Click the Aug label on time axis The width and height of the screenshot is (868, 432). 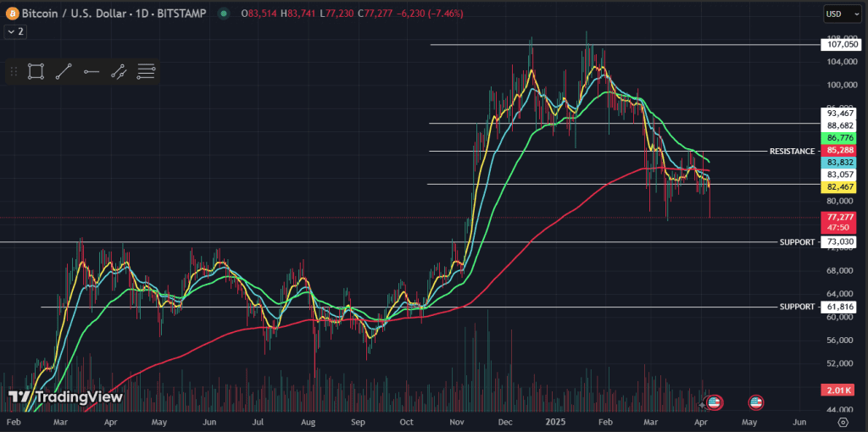(x=309, y=422)
